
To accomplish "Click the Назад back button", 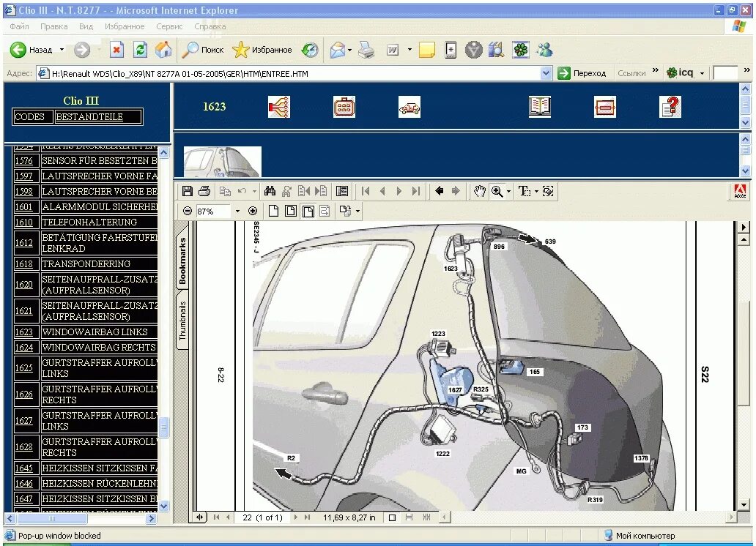I will [31, 50].
